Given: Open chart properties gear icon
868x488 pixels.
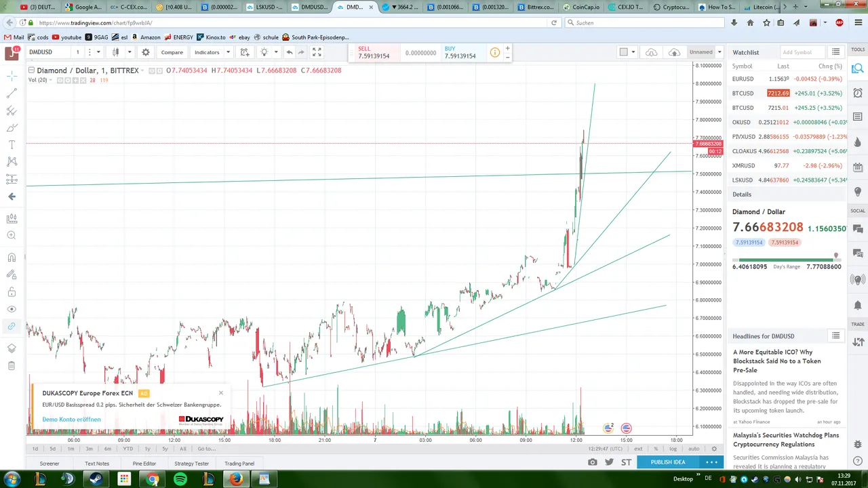Looking at the screenshot, I should click(146, 52).
